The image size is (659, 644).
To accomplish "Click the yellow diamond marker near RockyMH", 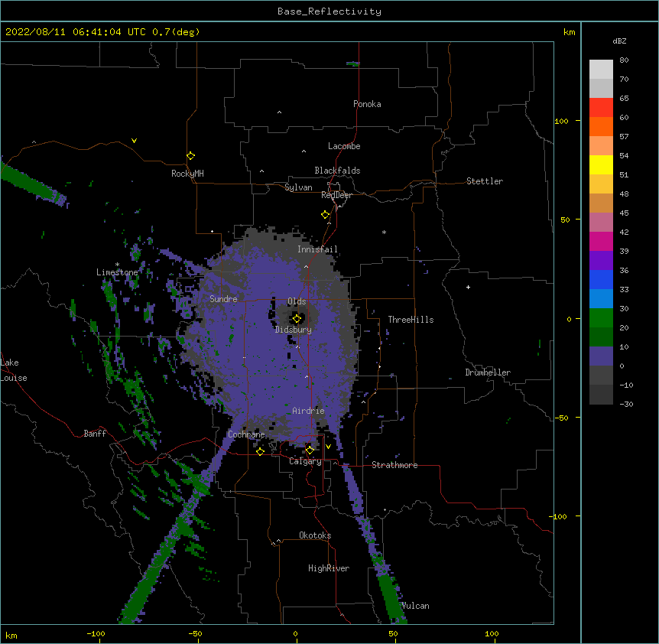I will click(190, 156).
